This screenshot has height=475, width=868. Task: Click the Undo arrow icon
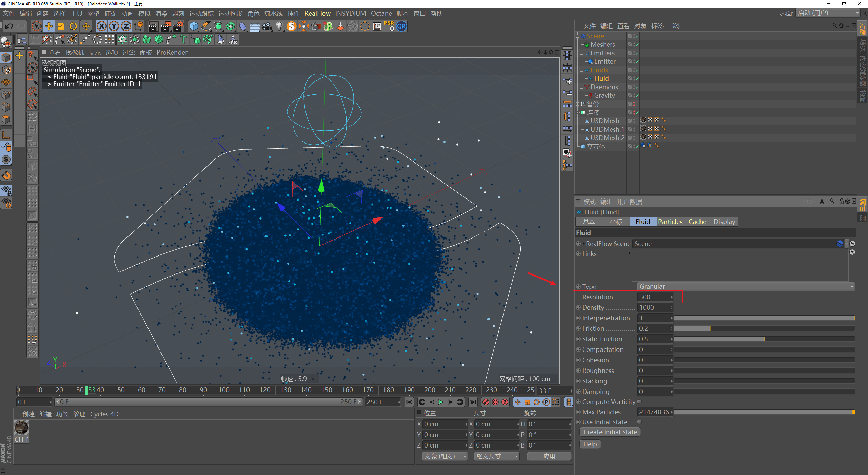tap(9, 26)
